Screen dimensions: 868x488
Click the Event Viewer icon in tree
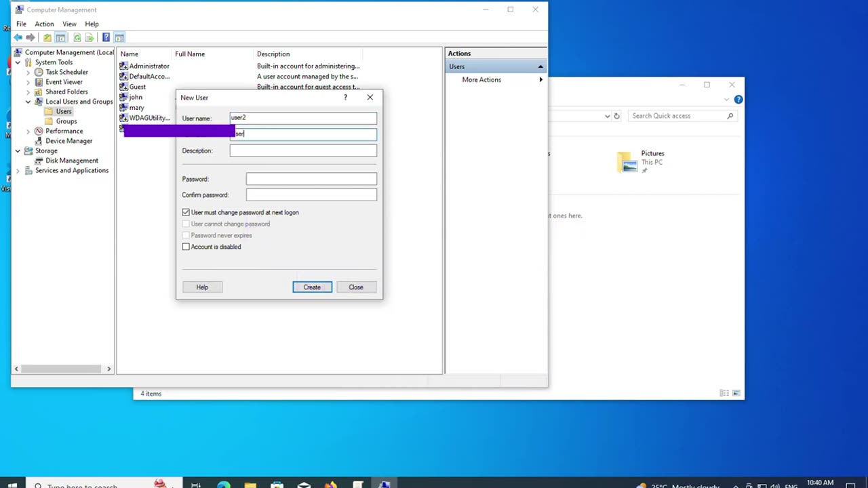pos(39,82)
